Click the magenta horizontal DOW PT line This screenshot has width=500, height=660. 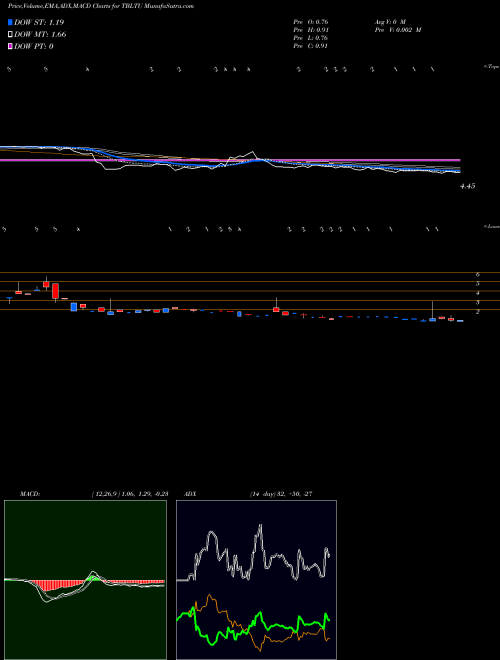[x=230, y=160]
